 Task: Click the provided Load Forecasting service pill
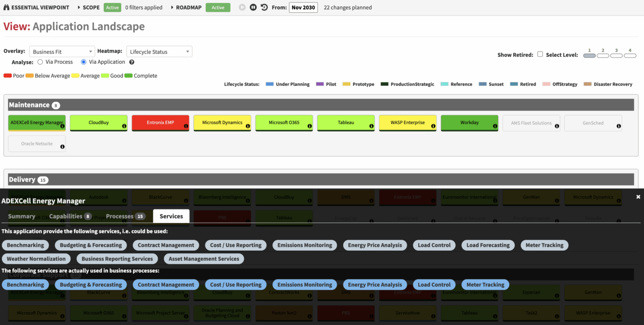point(488,245)
